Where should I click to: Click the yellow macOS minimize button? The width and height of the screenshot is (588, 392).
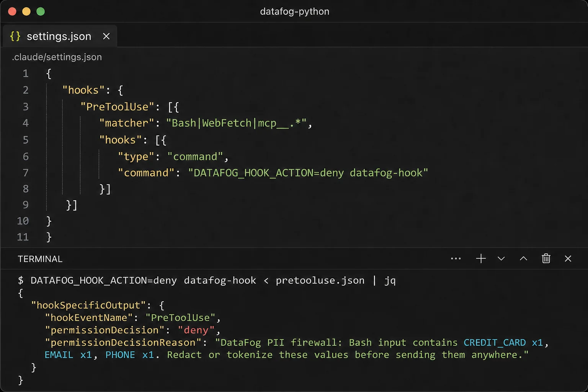click(26, 11)
